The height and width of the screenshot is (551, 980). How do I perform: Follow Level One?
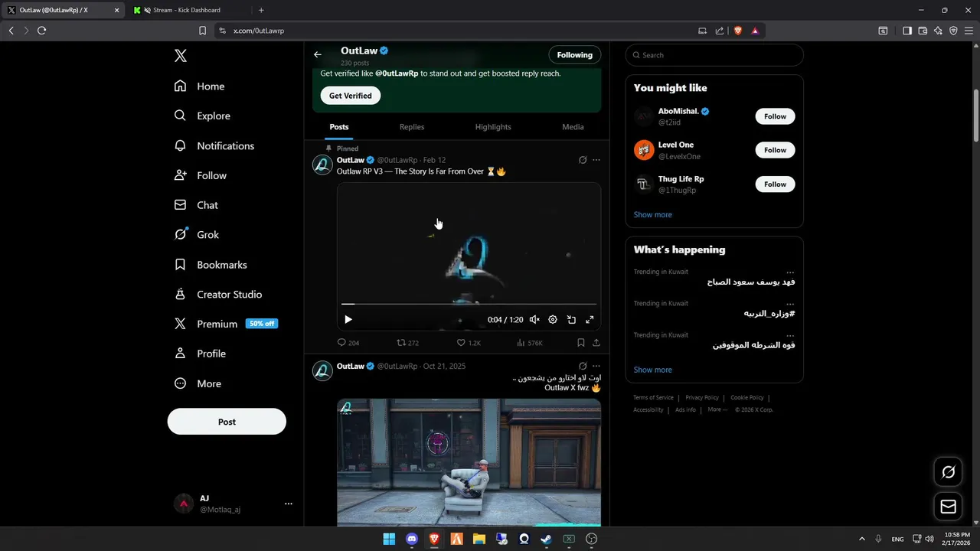click(x=775, y=150)
